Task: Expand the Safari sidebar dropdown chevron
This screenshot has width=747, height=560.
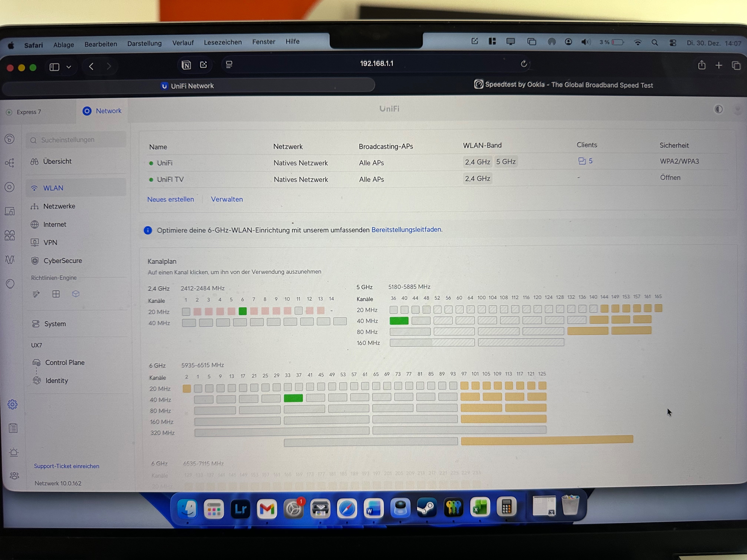Action: pos(69,67)
